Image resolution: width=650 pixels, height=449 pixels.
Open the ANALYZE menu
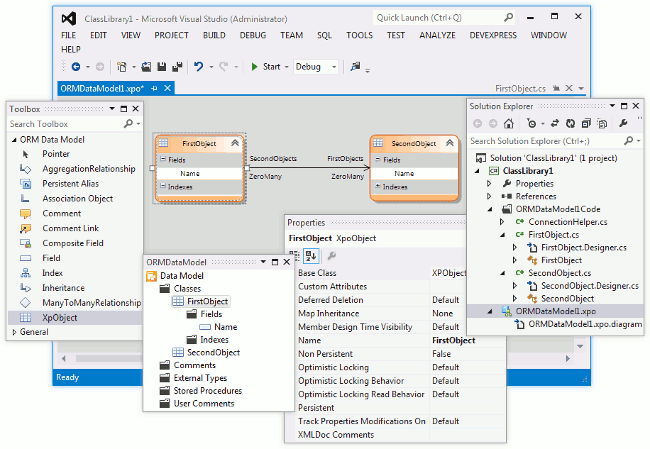tap(437, 35)
